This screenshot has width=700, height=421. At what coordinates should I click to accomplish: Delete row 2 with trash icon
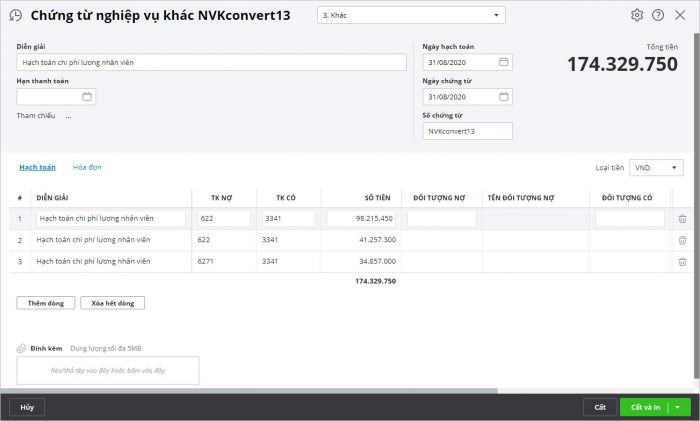click(x=682, y=240)
